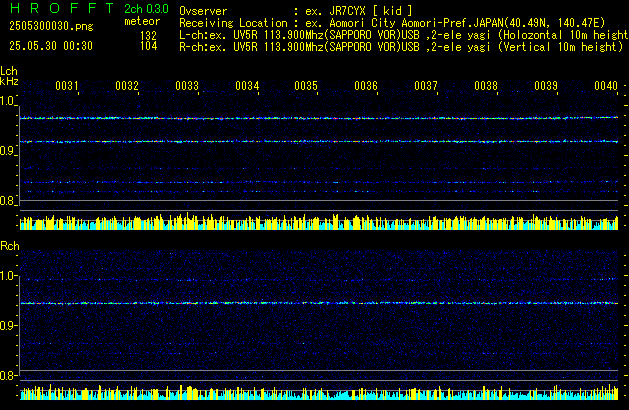Screen dimensions: 629x410
Task: Click the HROFFT title text
Action: [62, 8]
